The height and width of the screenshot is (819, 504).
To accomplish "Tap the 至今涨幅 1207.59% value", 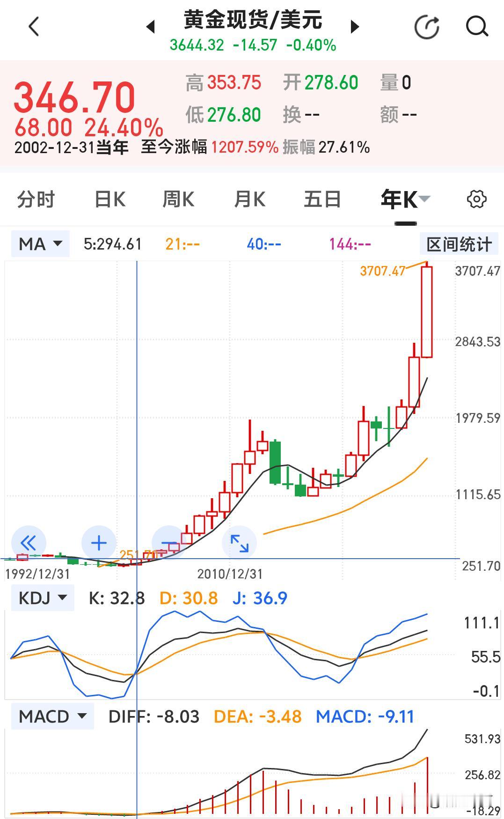I will point(209,147).
